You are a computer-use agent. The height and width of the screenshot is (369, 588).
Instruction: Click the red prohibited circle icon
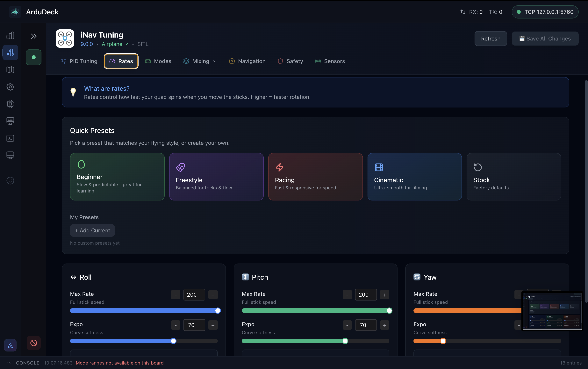(34, 343)
